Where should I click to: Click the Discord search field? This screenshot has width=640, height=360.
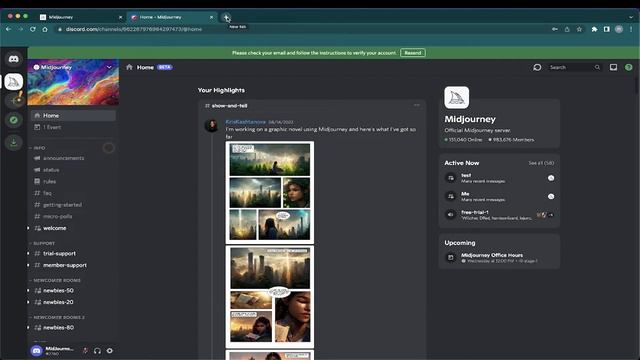click(x=575, y=67)
